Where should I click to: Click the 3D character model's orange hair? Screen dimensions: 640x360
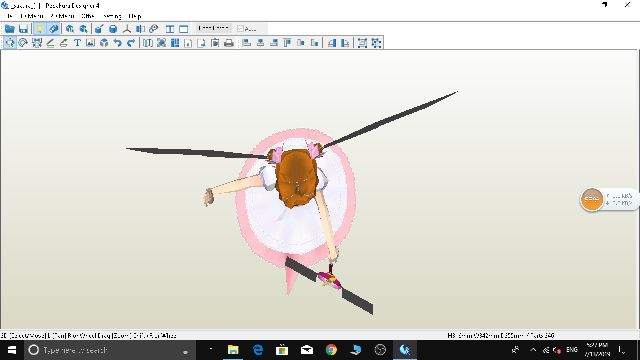[x=297, y=178]
